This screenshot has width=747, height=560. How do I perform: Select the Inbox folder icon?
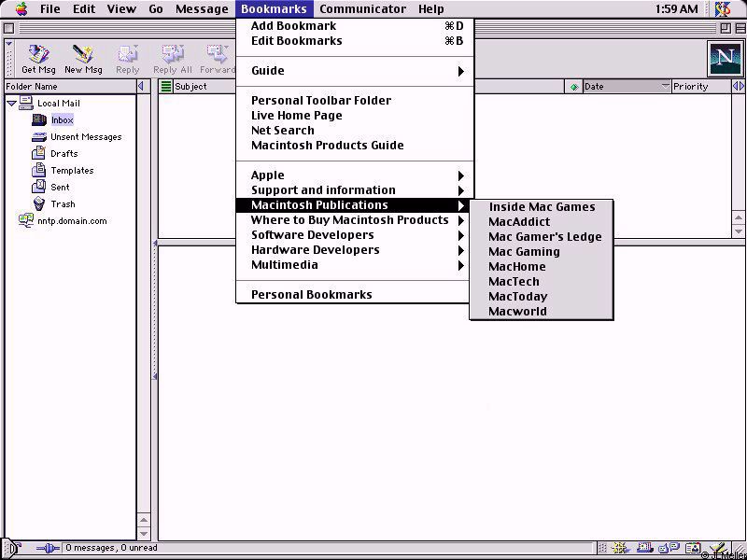39,120
